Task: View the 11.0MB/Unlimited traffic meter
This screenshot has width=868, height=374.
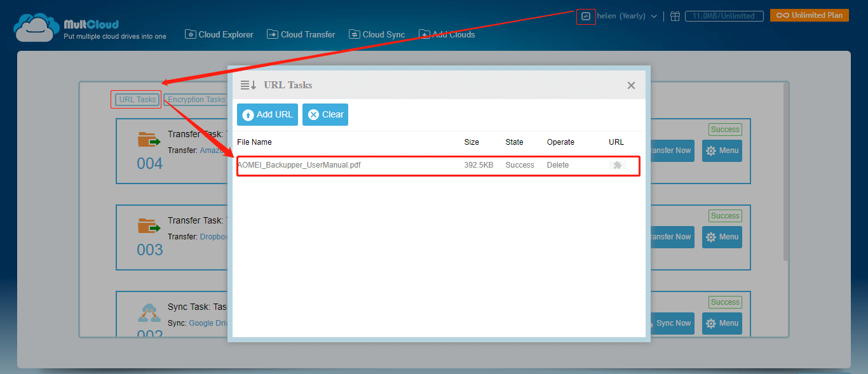Action: (724, 16)
